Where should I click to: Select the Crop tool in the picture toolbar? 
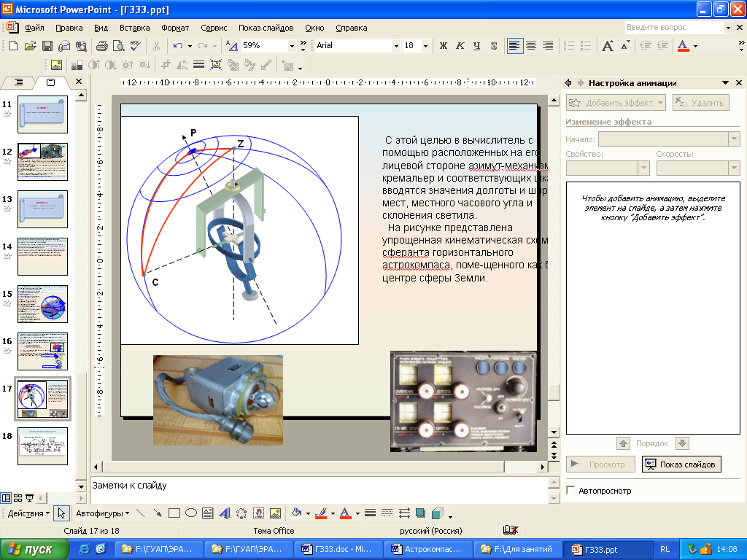166,65
